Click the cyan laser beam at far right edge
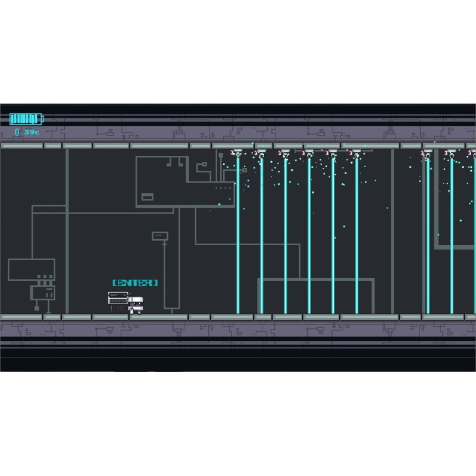 (x=474, y=238)
